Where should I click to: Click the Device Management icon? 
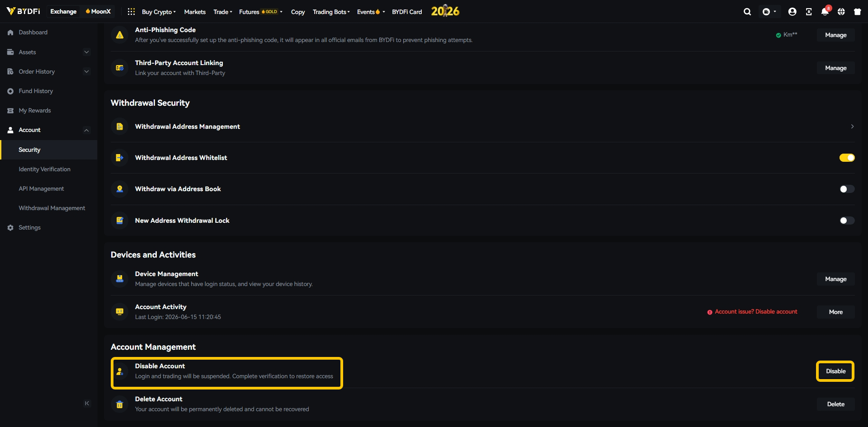pos(119,279)
